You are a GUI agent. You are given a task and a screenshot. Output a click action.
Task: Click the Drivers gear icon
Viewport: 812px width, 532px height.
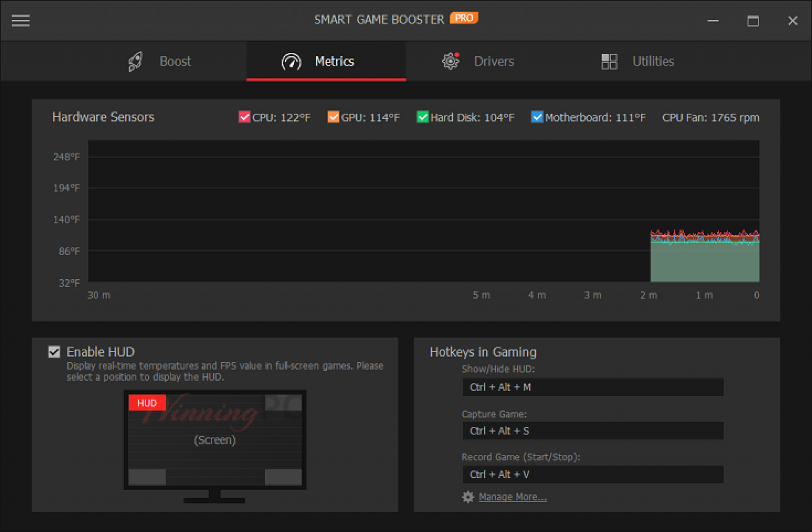point(450,61)
